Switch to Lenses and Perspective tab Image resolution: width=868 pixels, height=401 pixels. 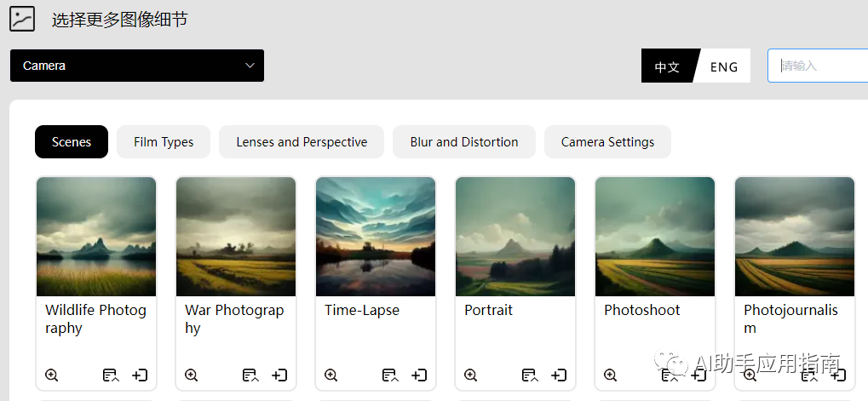point(302,141)
